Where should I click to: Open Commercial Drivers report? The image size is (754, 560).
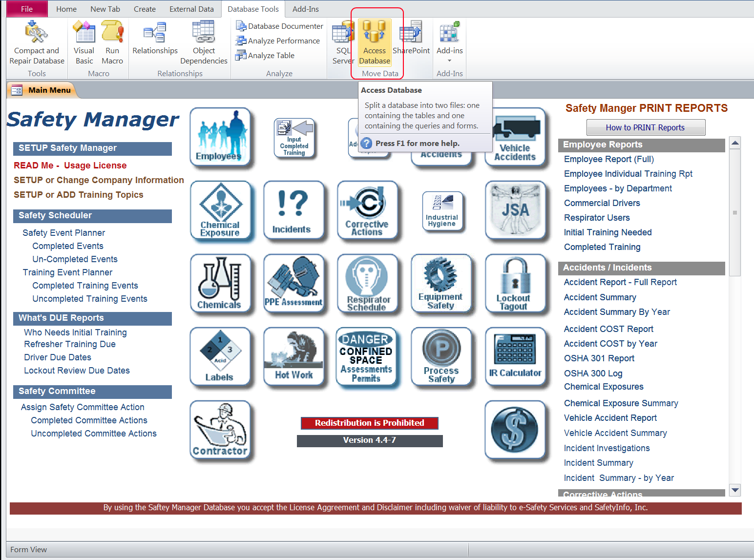click(x=602, y=203)
